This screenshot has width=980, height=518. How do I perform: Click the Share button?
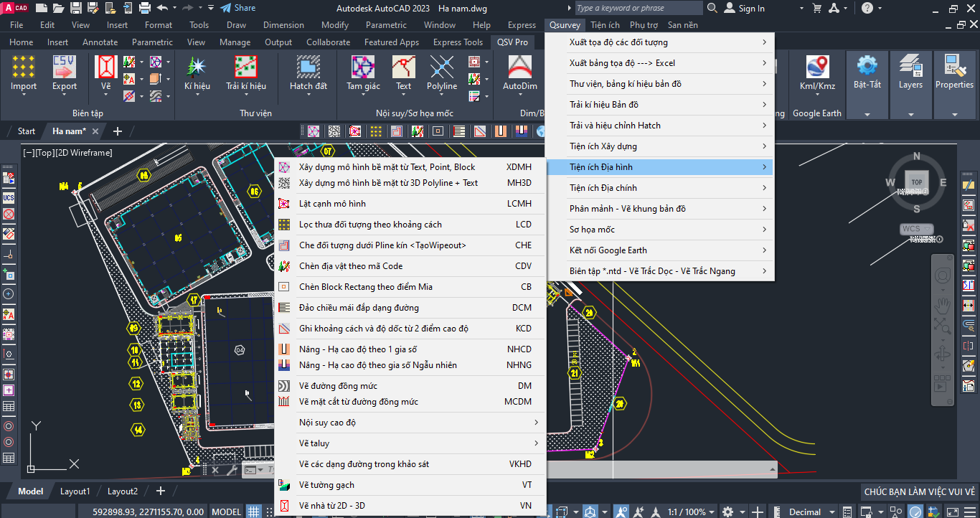tap(237, 8)
